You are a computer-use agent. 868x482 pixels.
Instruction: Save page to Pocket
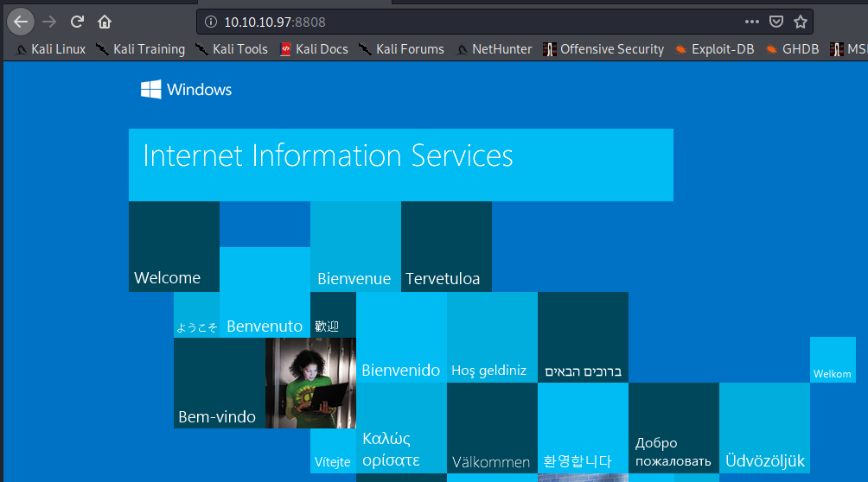(776, 22)
